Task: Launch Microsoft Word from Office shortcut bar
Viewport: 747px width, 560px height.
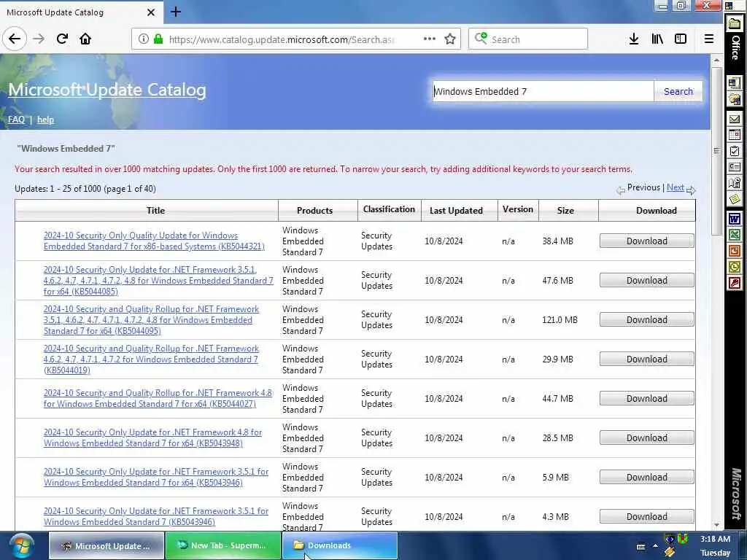Action: pos(735,219)
